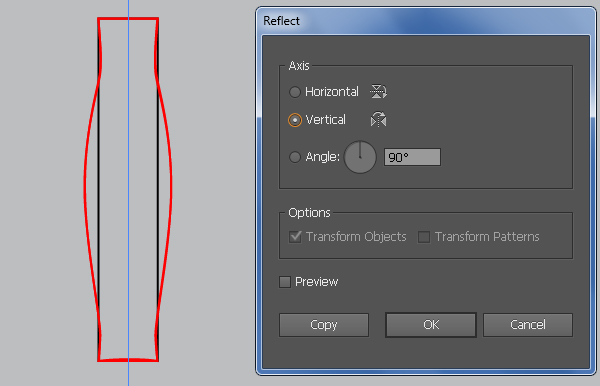Image resolution: width=600 pixels, height=386 pixels.
Task: Enable the Preview checkbox
Action: point(285,282)
